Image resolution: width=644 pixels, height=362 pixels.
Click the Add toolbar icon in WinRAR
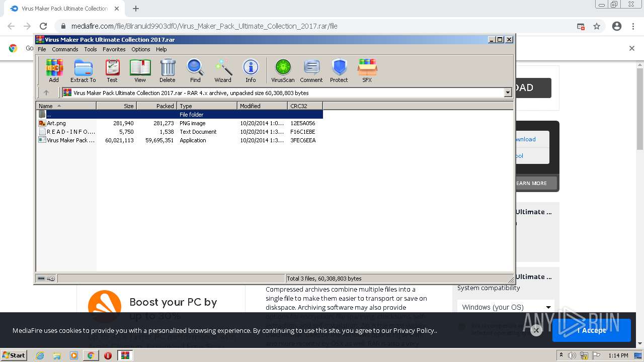[54, 70]
